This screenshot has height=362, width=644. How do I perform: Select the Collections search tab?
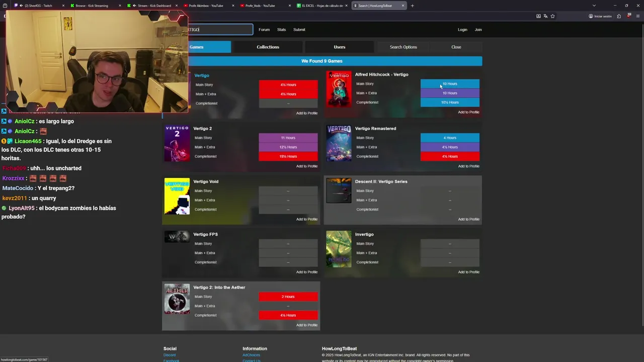tap(268, 47)
